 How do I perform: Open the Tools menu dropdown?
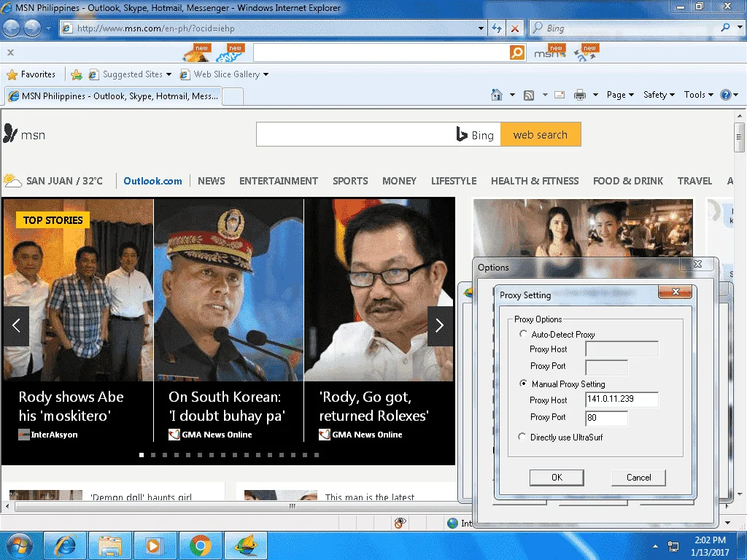698,95
